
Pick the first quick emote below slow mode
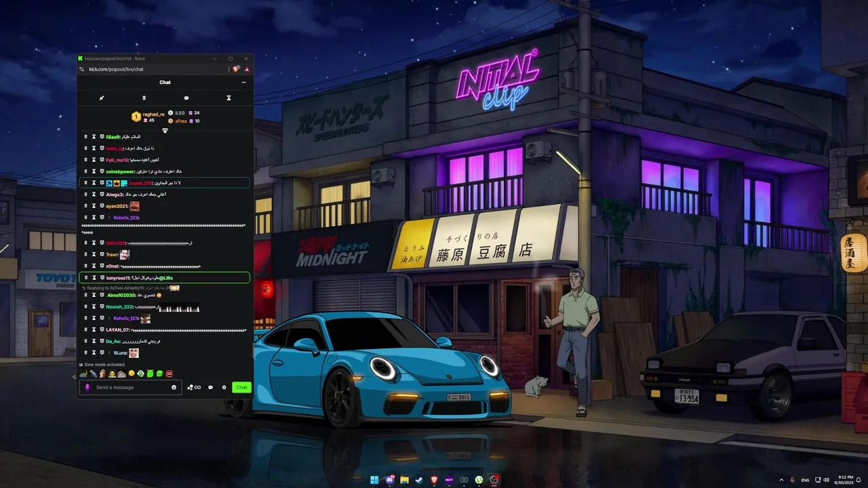coord(83,374)
